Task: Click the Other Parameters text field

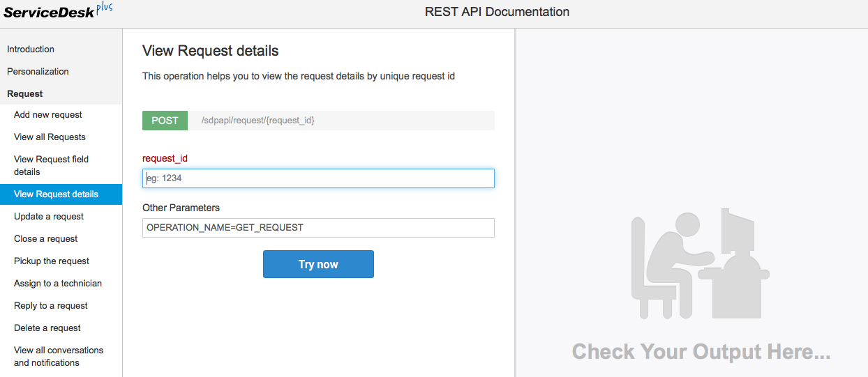Action: pos(318,228)
